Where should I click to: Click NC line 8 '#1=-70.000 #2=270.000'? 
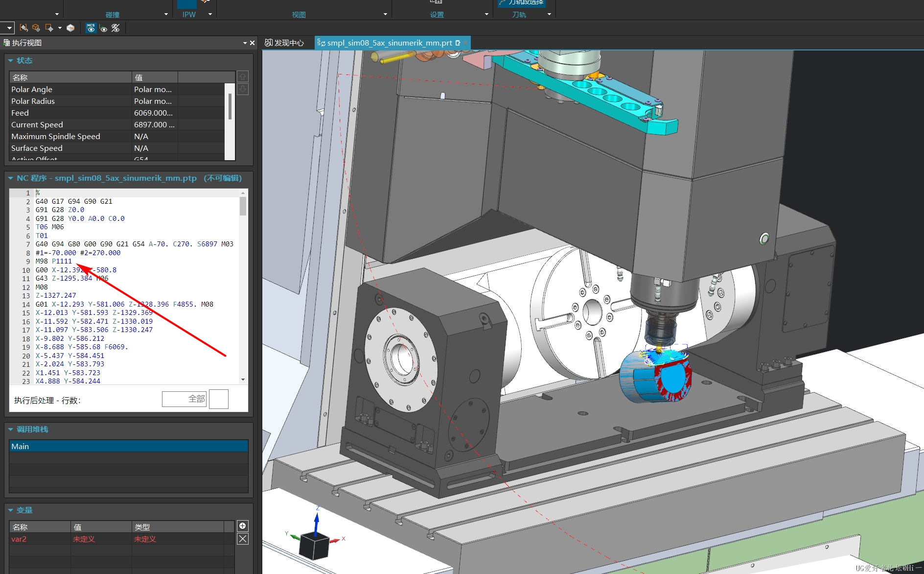pos(78,253)
